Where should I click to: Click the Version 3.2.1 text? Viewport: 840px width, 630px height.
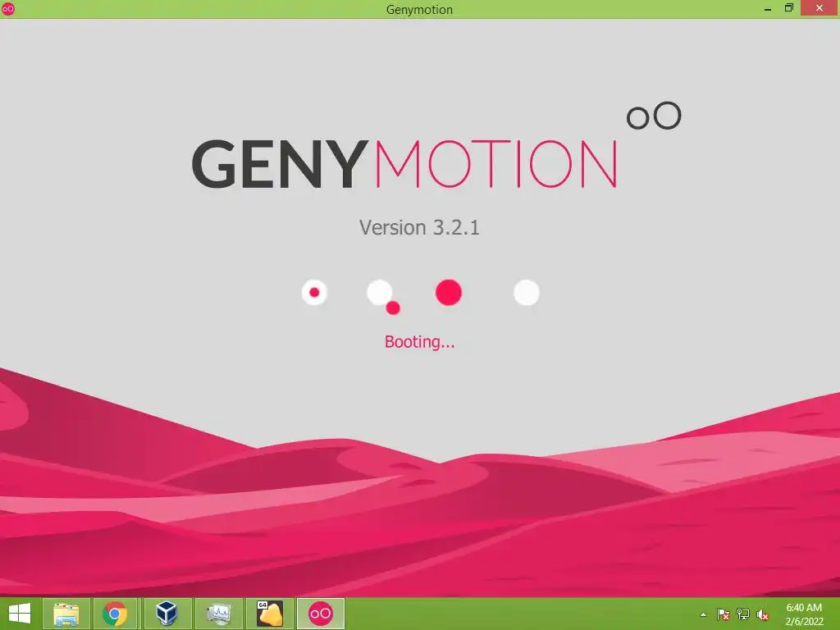pyautogui.click(x=419, y=228)
